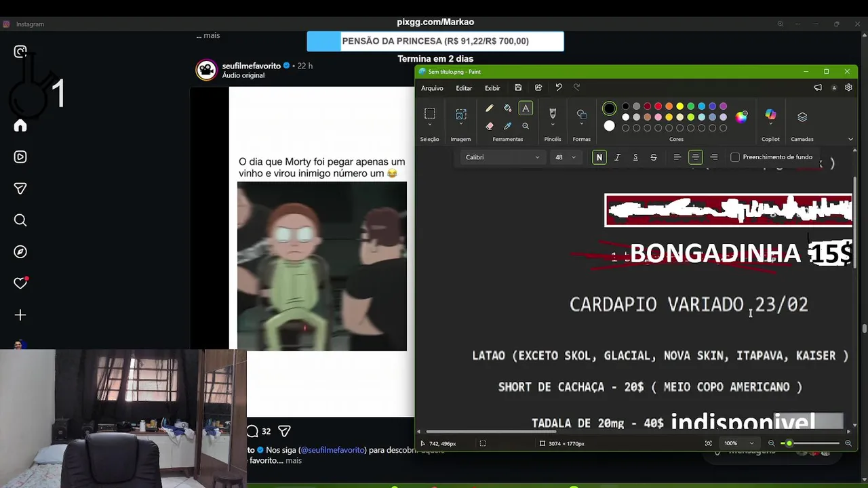The image size is (868, 488).
Task: Expand the Copilot dropdown arrow
Action: pos(770,125)
